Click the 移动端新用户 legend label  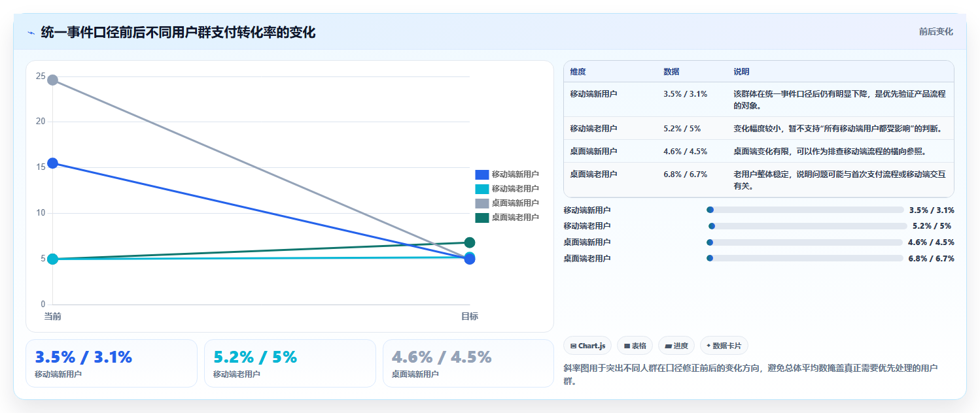click(x=516, y=174)
